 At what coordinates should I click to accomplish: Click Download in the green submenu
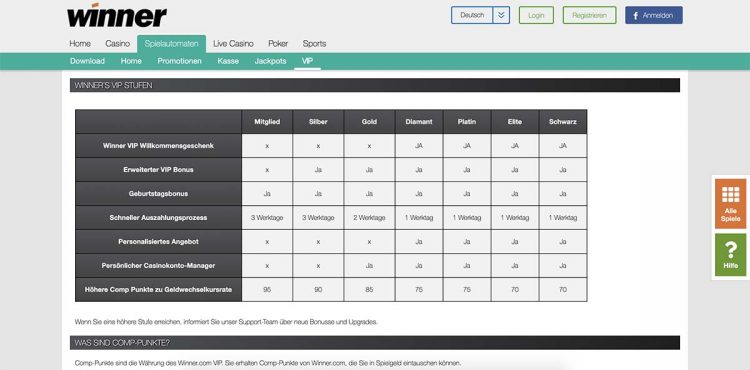pos(88,61)
